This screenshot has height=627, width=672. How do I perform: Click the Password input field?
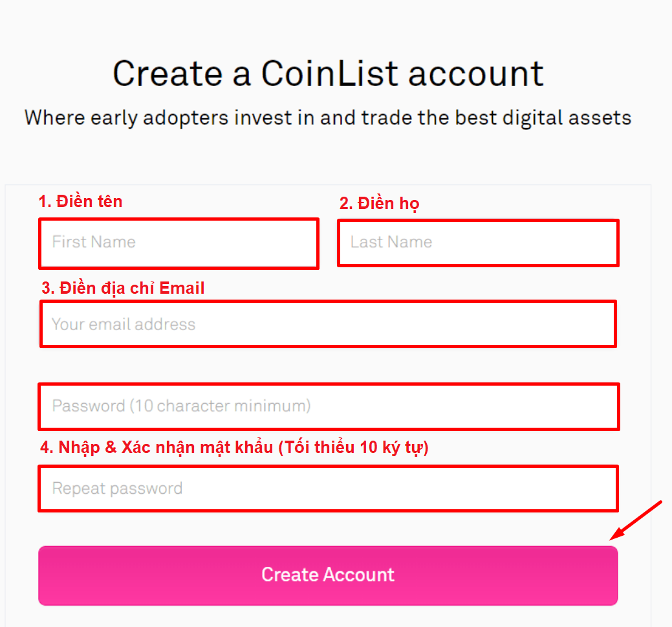[x=328, y=406]
